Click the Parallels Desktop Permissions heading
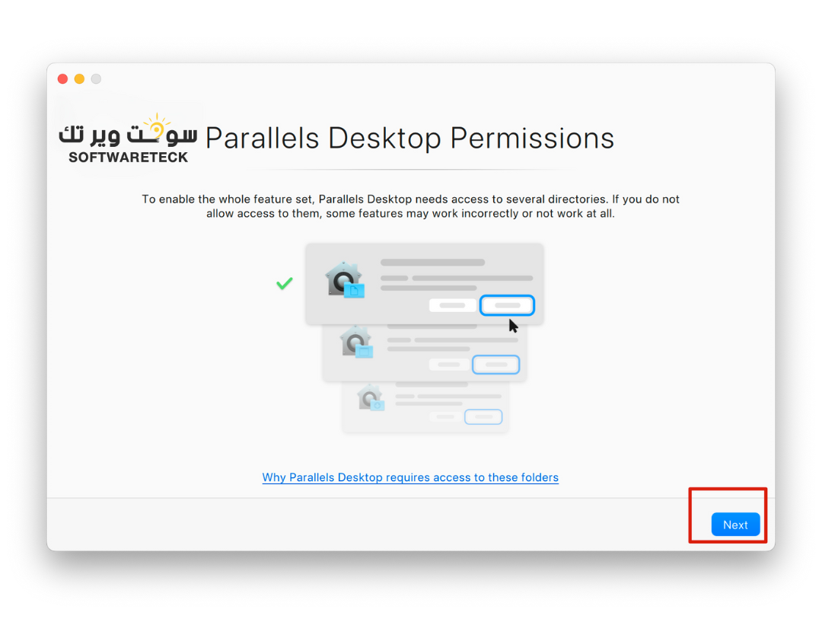This screenshot has height=644, width=822. [x=409, y=139]
